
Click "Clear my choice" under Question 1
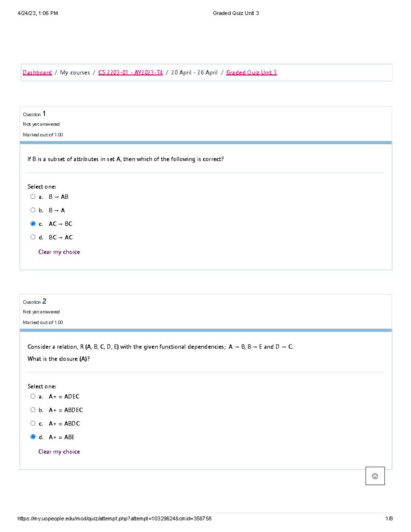pyautogui.click(x=59, y=252)
